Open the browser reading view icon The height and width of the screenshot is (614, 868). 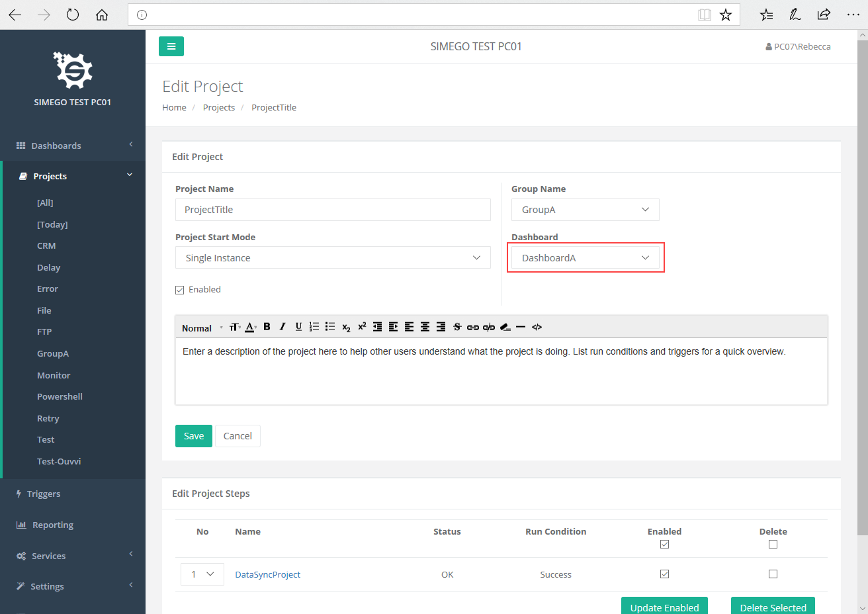point(705,15)
